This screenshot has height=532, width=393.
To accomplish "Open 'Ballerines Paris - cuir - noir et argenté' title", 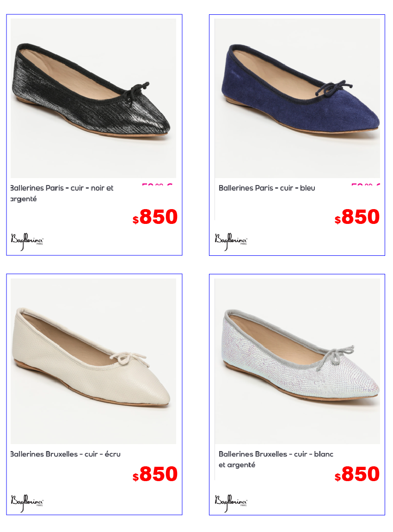I will coord(61,193).
